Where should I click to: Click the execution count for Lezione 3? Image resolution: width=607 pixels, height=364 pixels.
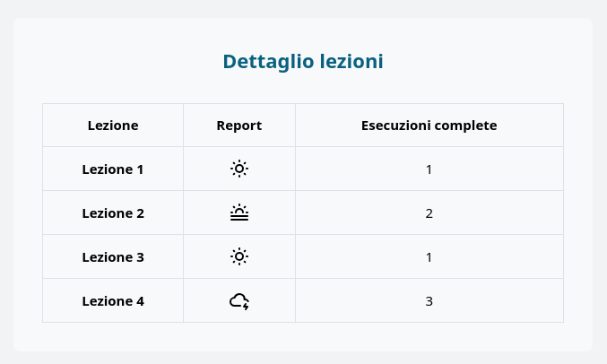pyautogui.click(x=429, y=257)
